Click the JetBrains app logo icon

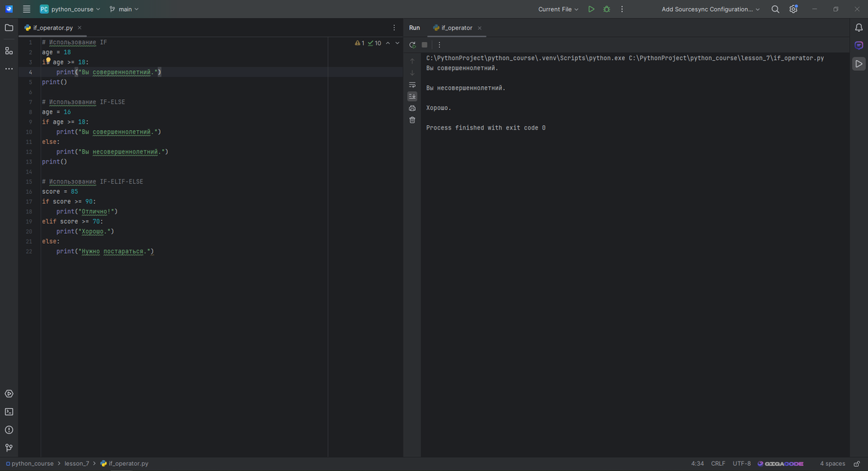point(9,9)
